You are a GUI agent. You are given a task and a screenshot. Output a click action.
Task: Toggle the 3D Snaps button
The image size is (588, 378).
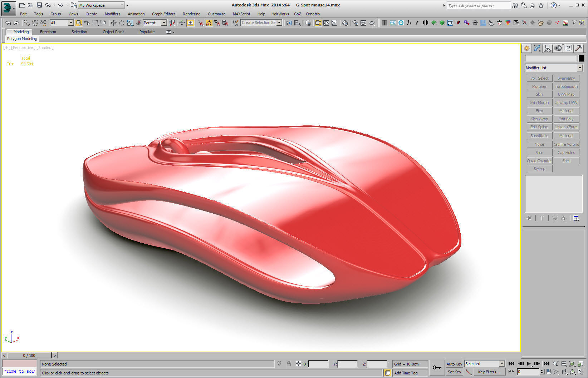coord(201,23)
